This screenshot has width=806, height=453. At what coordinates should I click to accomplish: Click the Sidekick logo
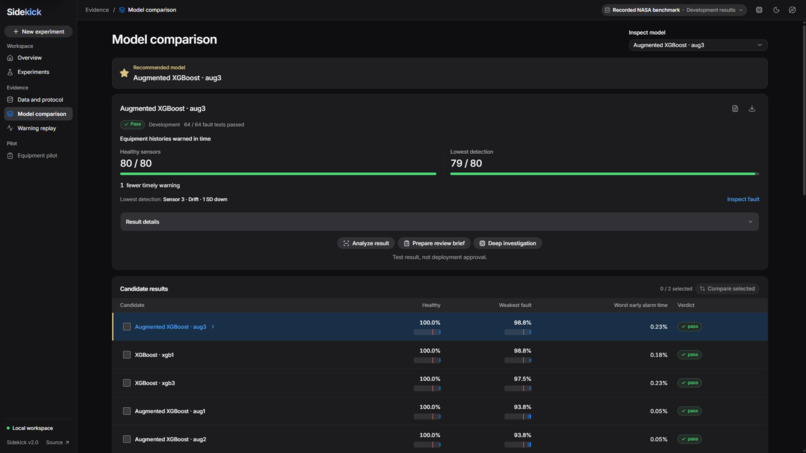pos(24,12)
